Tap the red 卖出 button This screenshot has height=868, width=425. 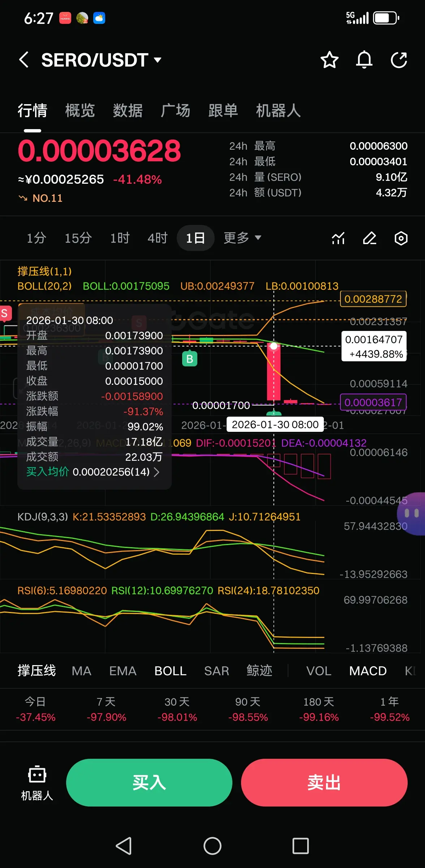point(324,783)
